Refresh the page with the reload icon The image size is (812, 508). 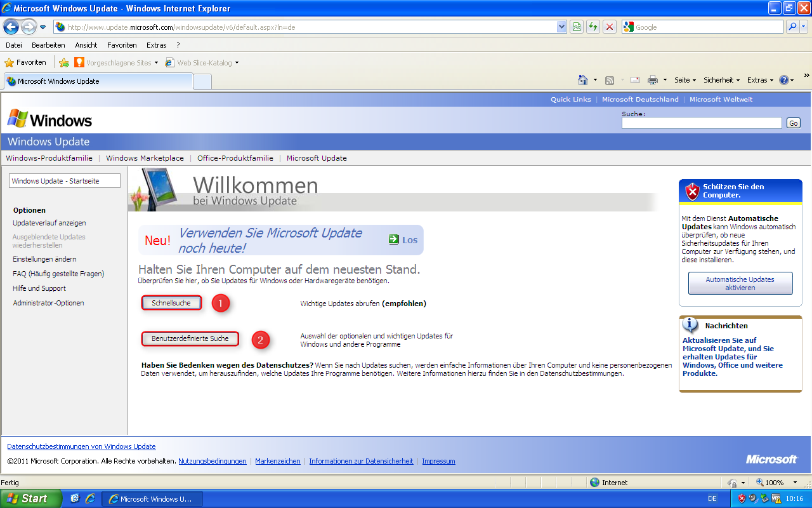[x=593, y=27]
